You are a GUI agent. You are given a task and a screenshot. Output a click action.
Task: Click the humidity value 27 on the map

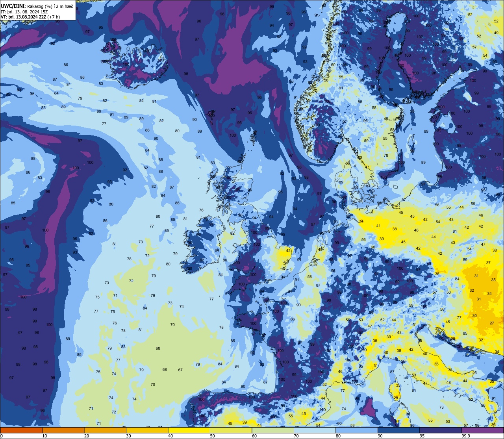[492, 323]
